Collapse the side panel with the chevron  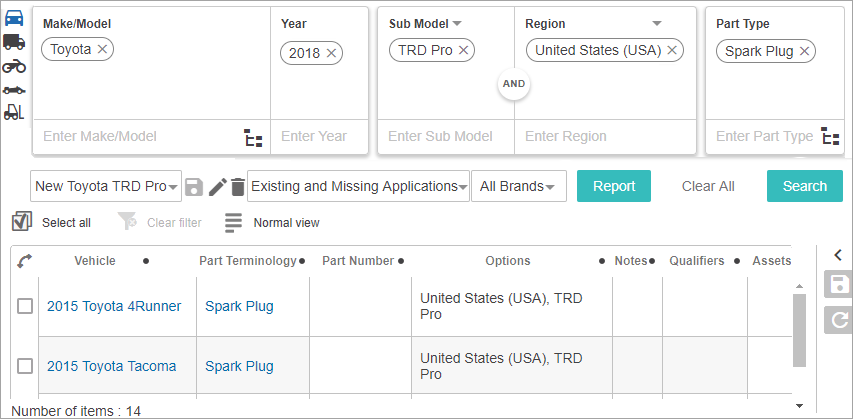click(x=838, y=254)
